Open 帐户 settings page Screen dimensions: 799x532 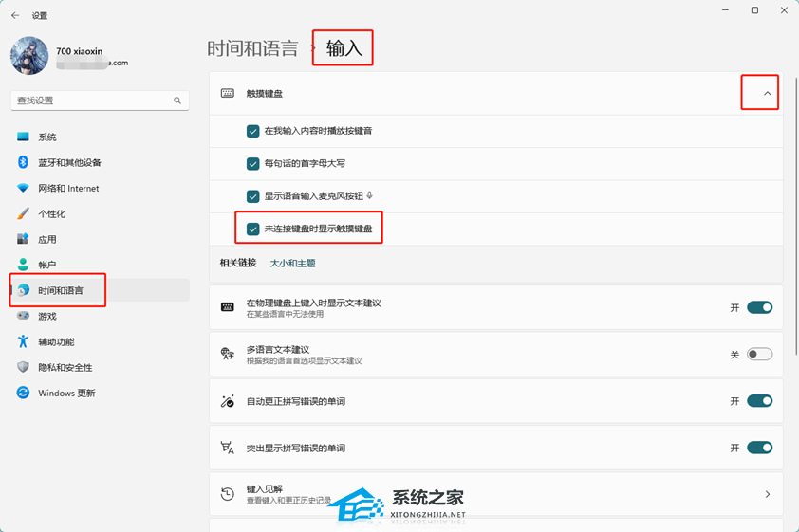(100, 265)
